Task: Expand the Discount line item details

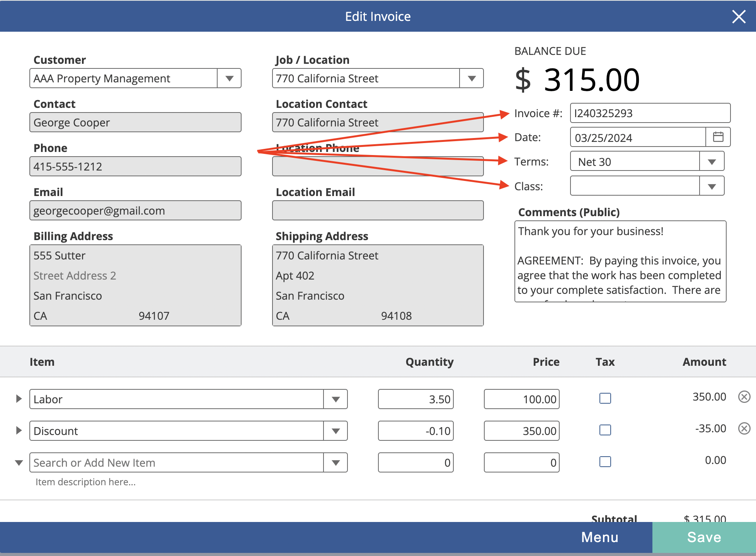Action: pos(18,430)
